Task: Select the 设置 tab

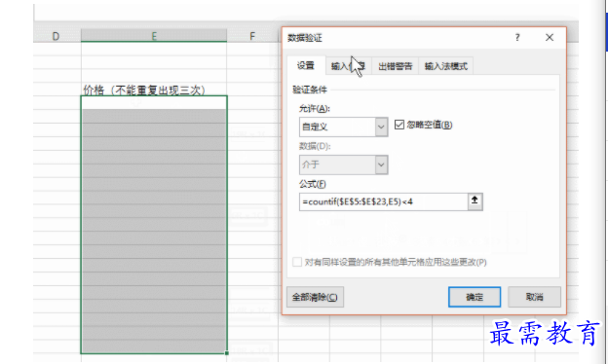Action: 306,65
